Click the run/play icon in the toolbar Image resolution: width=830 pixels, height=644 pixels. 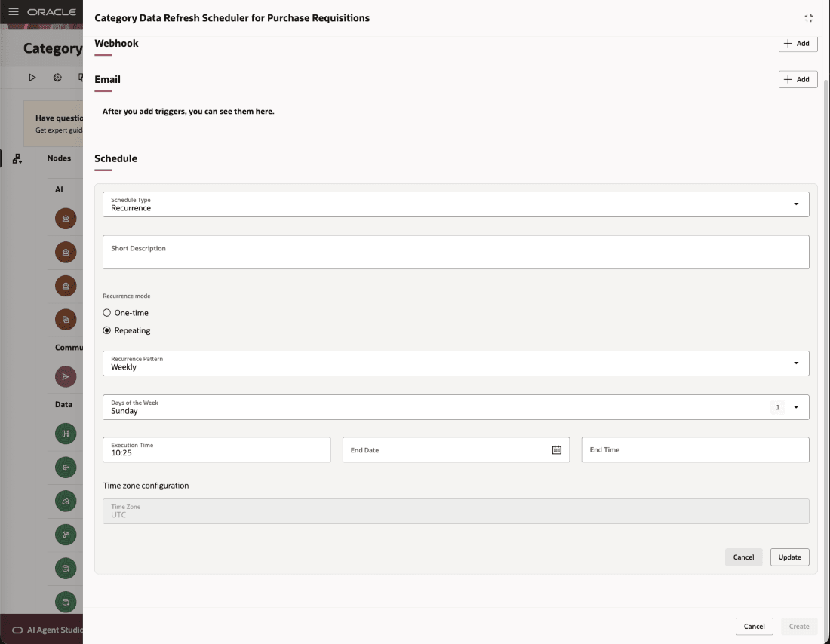coord(32,77)
